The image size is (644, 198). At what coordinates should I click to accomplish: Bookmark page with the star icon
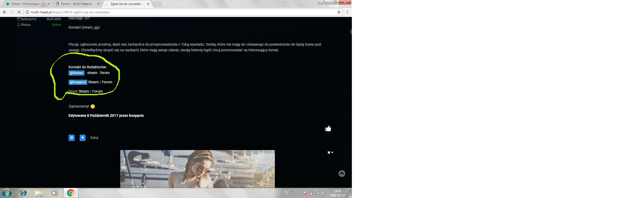[x=339, y=12]
